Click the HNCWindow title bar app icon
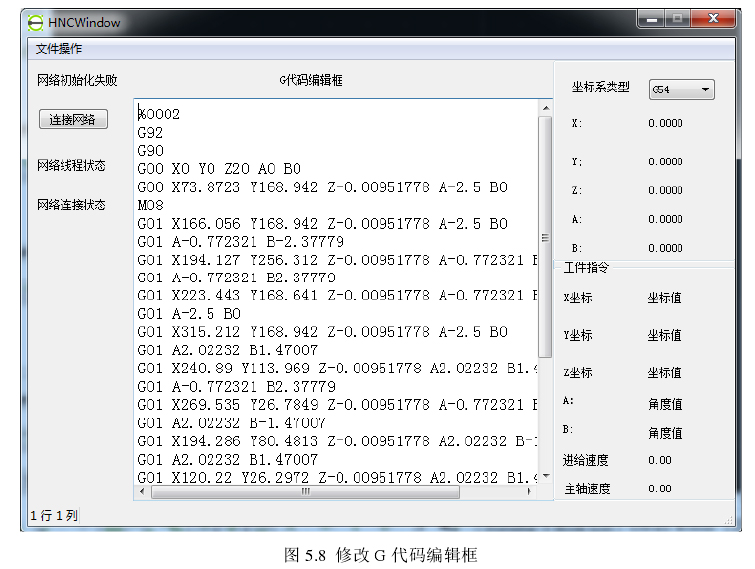Image resolution: width=755 pixels, height=569 pixels. click(x=36, y=22)
